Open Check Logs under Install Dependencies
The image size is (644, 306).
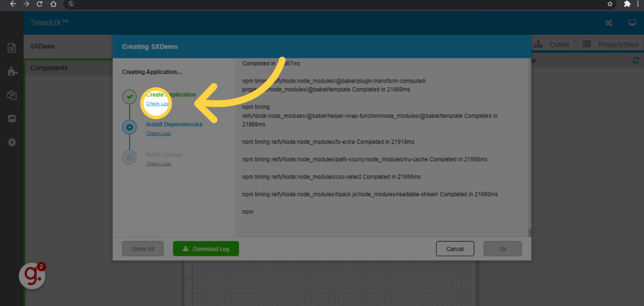tap(158, 133)
